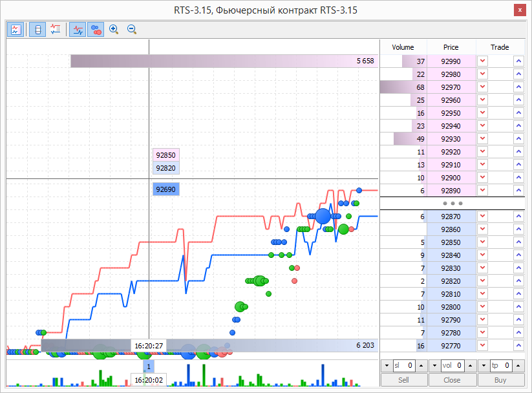The image size is (532, 393).
Task: Click the Trade column header
Action: coord(500,47)
